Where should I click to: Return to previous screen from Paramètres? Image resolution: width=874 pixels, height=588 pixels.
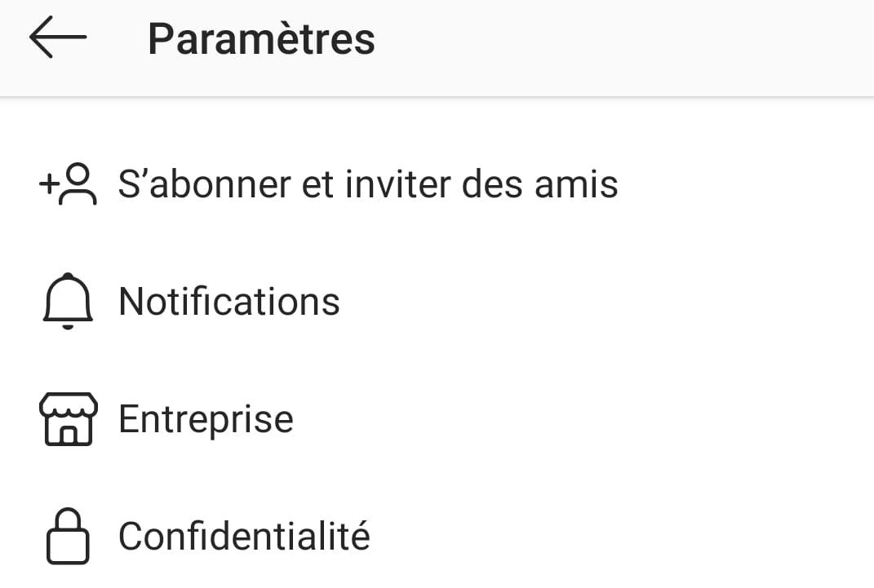click(57, 38)
